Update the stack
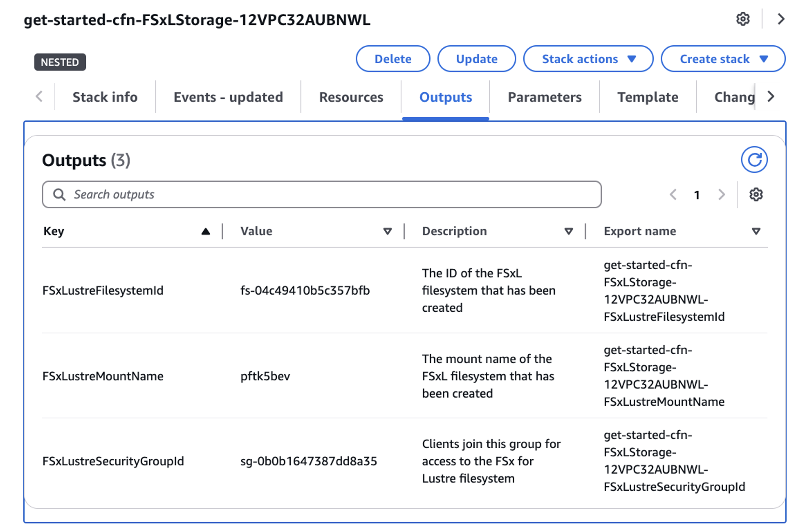798x532 pixels. coord(477,59)
